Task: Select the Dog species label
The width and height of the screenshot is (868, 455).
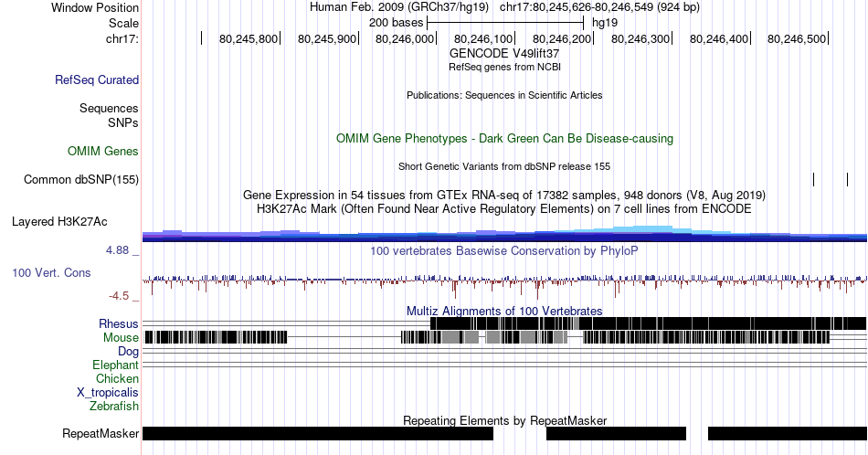Action: 129,352
